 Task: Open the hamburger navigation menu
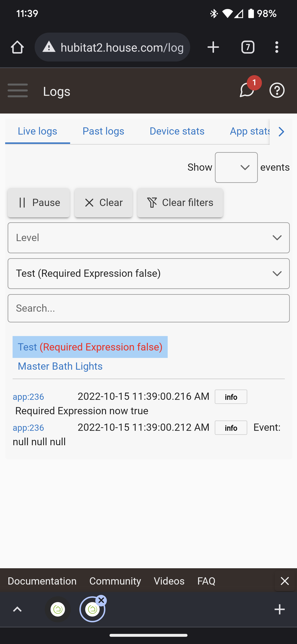(x=18, y=90)
